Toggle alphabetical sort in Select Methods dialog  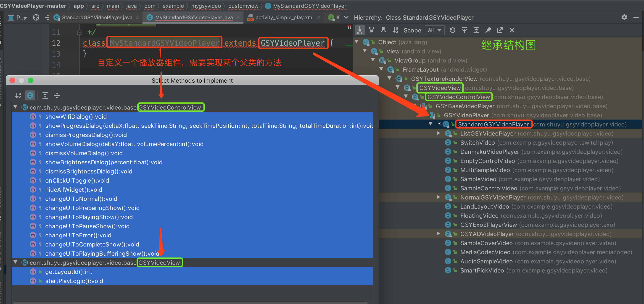[18, 95]
